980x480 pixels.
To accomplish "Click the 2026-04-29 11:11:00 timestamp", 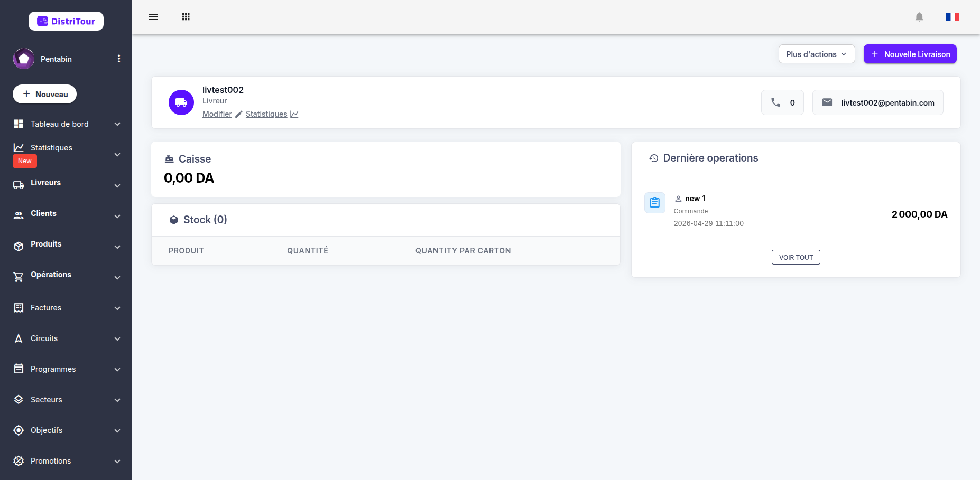I will click(708, 223).
